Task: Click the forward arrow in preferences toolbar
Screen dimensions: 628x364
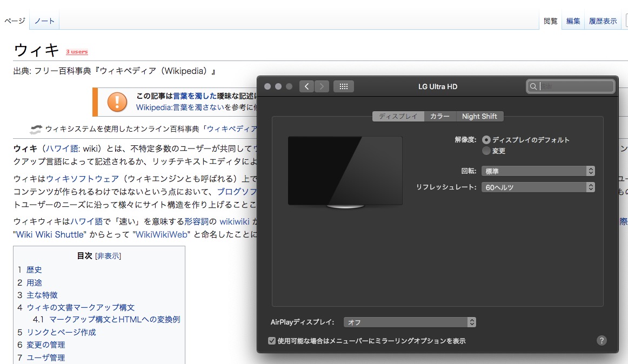Action: click(x=322, y=86)
